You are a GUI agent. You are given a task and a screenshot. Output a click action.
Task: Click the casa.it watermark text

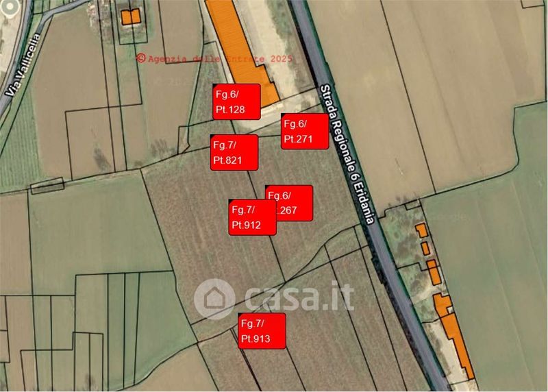[299, 297]
